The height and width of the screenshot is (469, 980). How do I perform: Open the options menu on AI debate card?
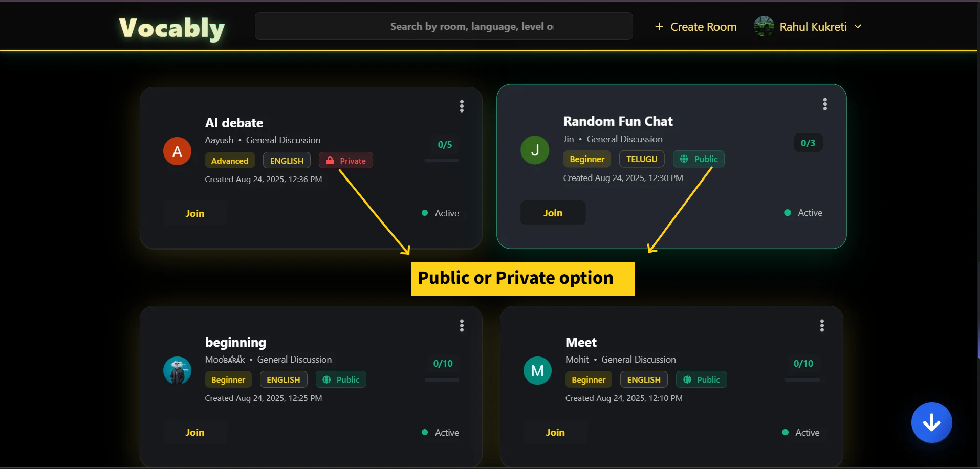click(x=462, y=106)
